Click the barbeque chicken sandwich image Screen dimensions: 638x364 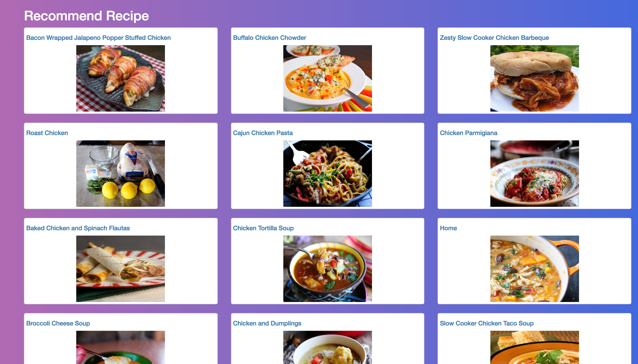tap(534, 78)
